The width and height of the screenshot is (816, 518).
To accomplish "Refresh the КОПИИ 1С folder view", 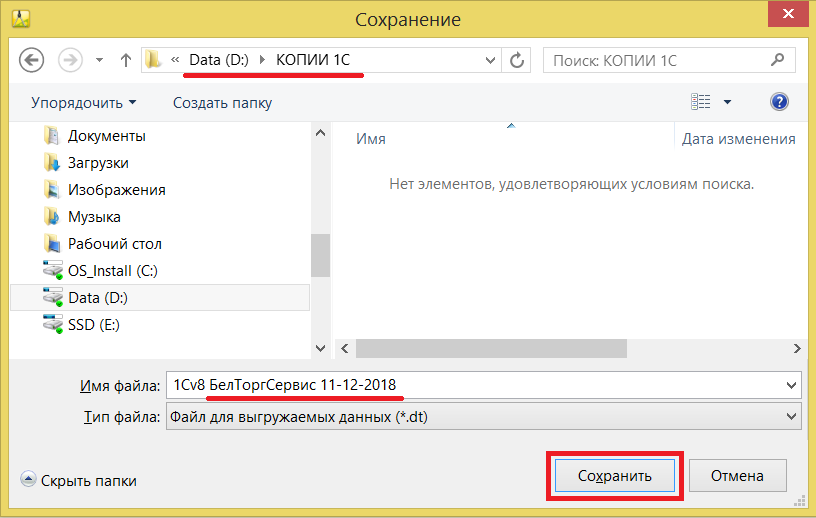I will point(517,60).
